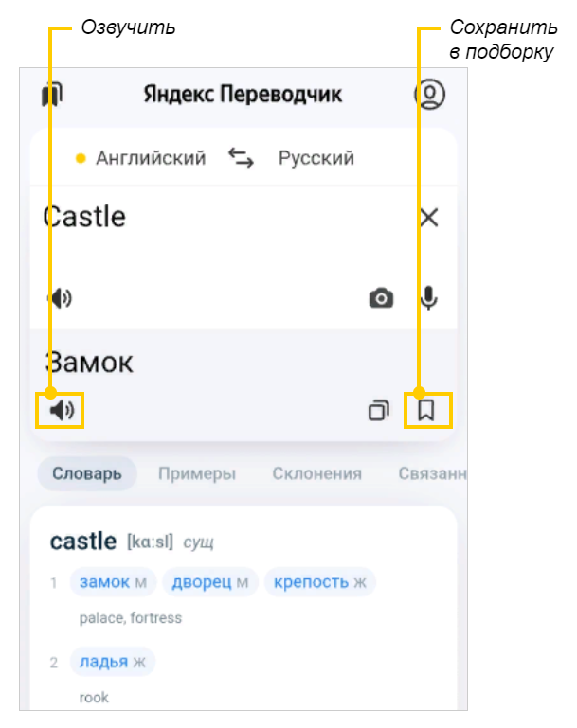Clear the source text with X
The width and height of the screenshot is (577, 728).
[429, 218]
